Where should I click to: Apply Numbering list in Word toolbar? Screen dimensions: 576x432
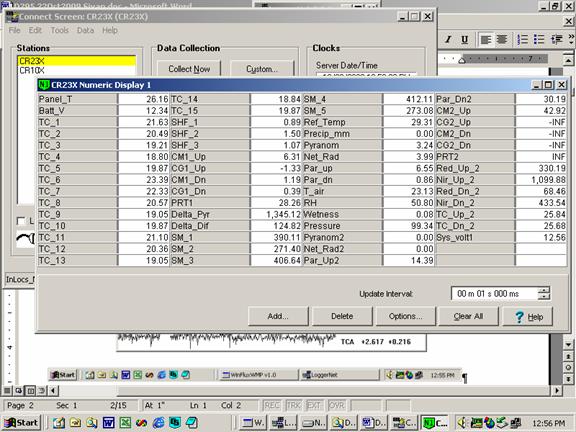pyautogui.click(x=522, y=39)
